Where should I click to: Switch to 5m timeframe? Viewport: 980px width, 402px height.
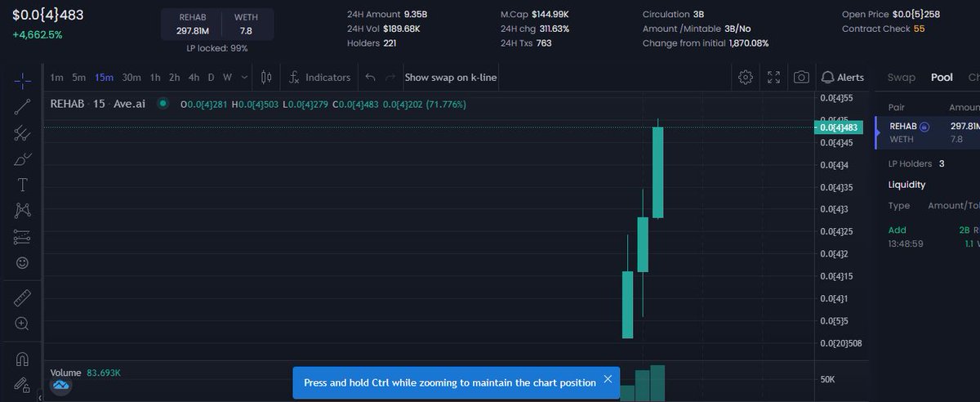pyautogui.click(x=78, y=78)
